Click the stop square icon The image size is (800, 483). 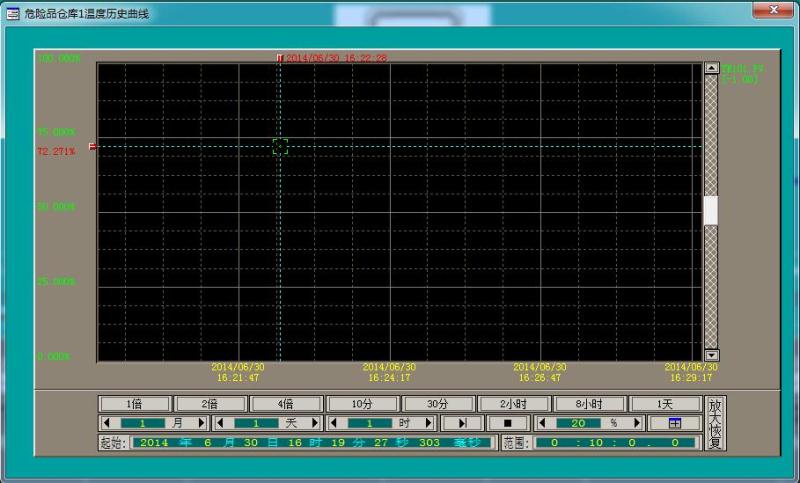point(507,423)
